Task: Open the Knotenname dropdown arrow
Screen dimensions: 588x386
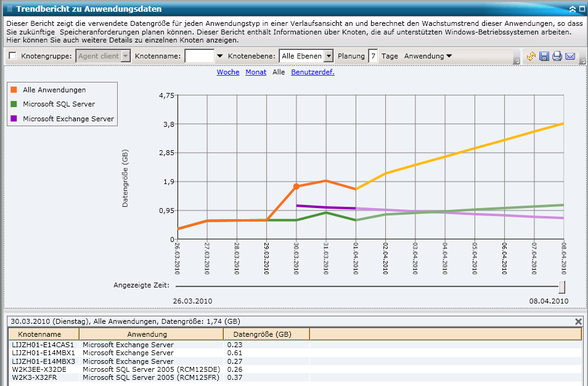Action: (220, 56)
